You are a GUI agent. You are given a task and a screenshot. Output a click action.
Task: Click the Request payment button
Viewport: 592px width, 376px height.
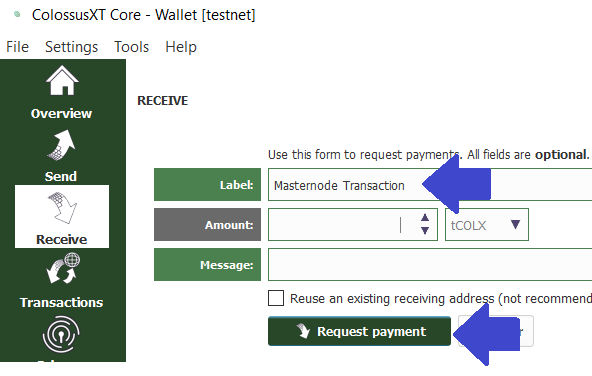[359, 331]
